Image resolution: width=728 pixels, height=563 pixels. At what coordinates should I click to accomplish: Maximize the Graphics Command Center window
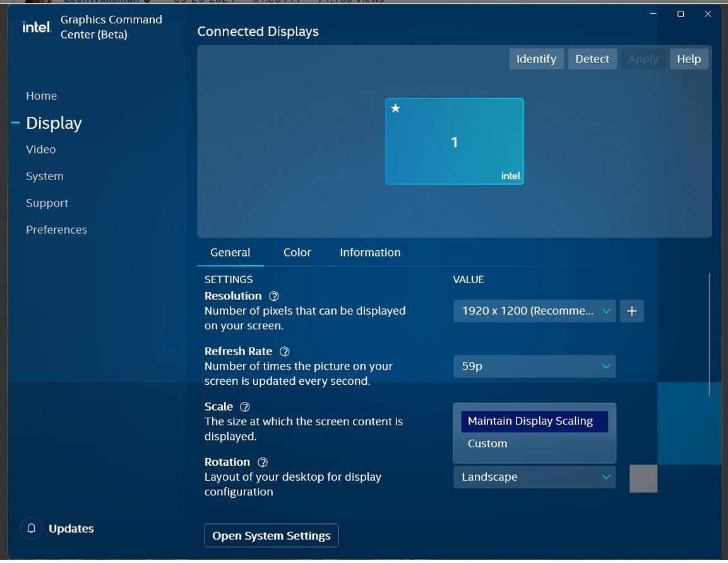pyautogui.click(x=681, y=14)
